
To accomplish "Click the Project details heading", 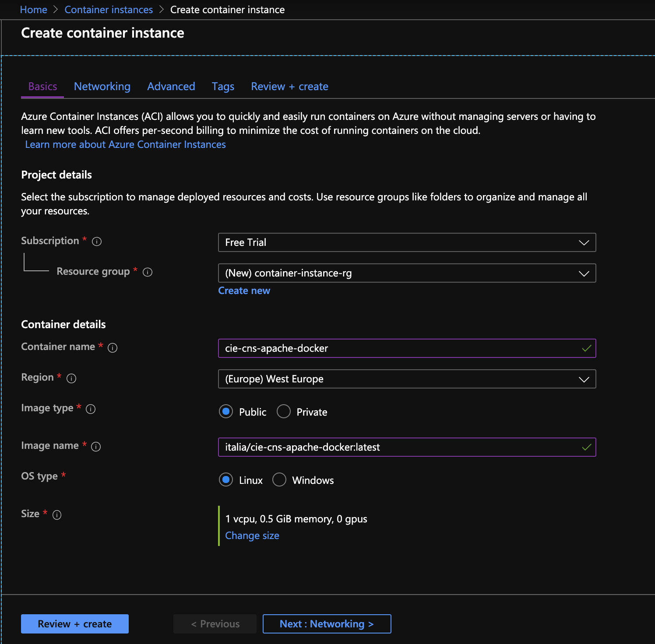I will (56, 175).
